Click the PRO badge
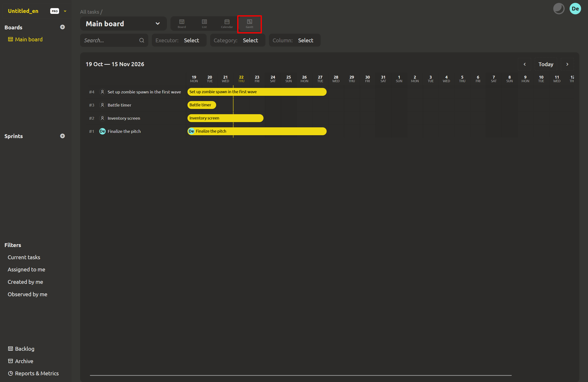The image size is (588, 382). click(55, 11)
